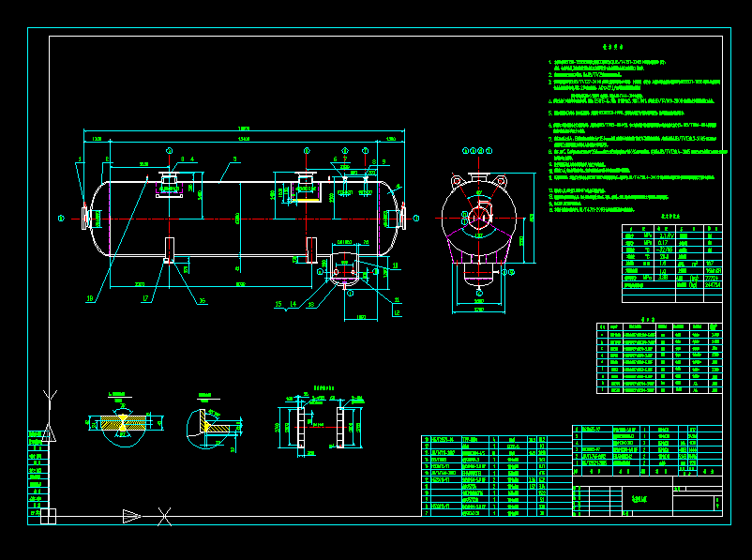The width and height of the screenshot is (752, 560).
Task: Click the center cross mark in the end view
Action: tap(480, 217)
